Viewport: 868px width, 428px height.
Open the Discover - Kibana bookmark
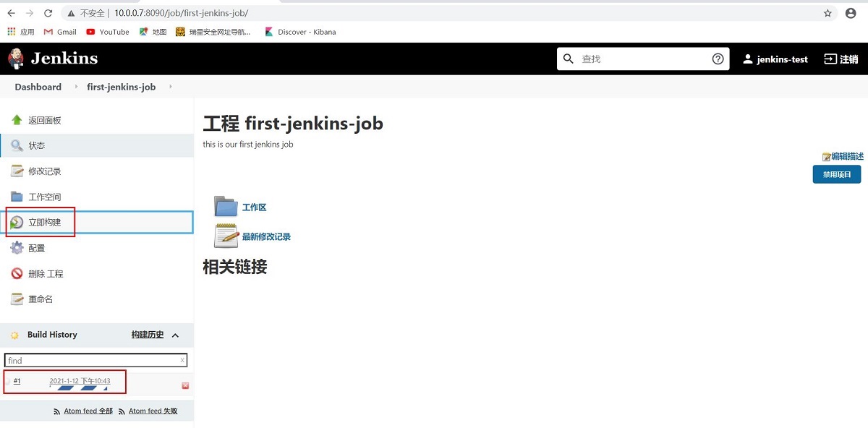(300, 32)
